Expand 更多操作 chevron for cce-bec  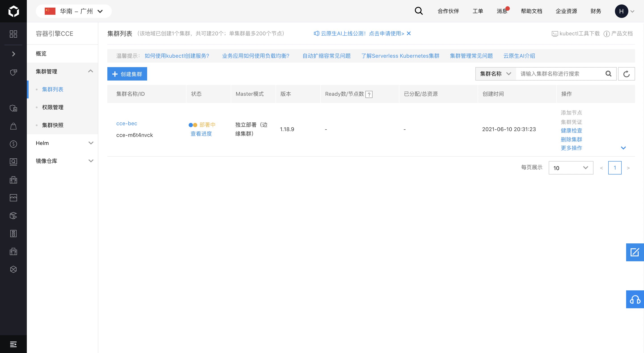click(623, 148)
